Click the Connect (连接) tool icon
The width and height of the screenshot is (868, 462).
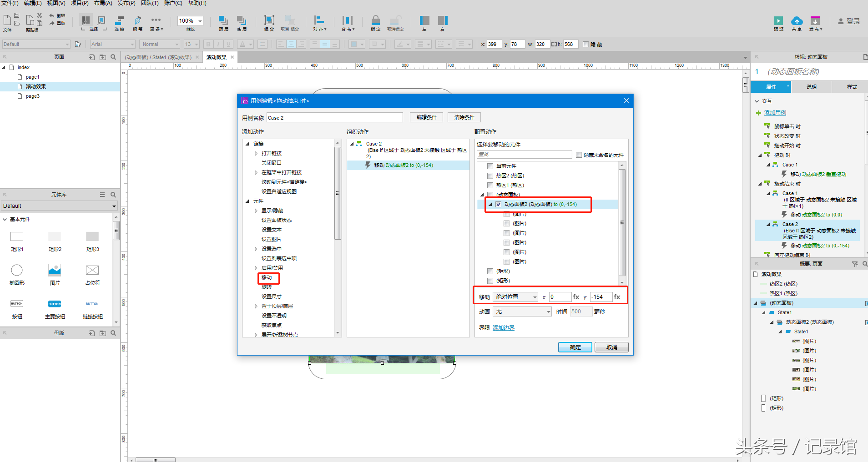pyautogui.click(x=119, y=20)
